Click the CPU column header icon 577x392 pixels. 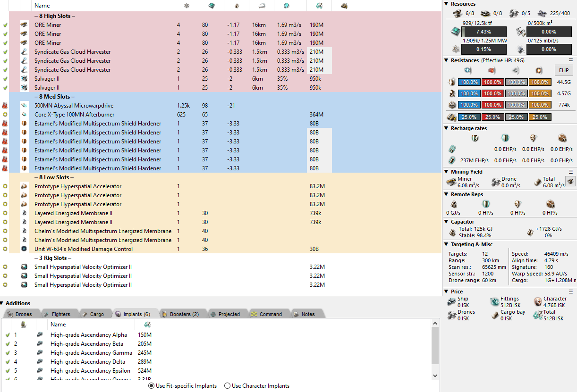point(212,6)
